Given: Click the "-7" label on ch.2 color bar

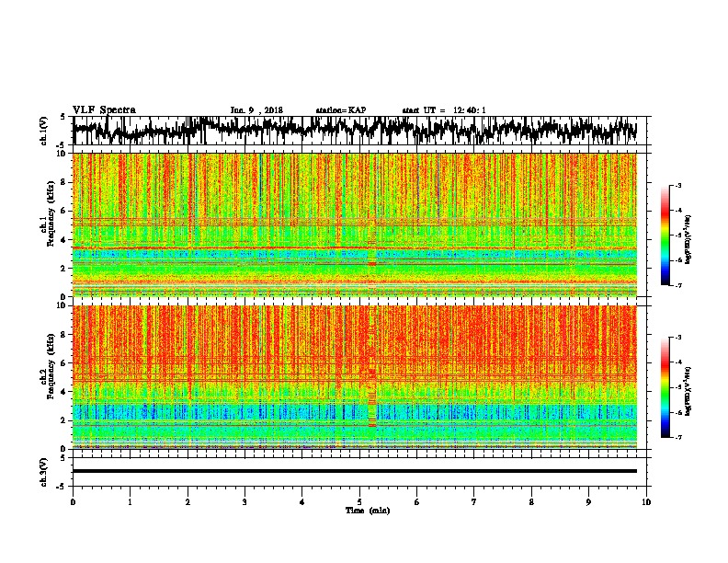Looking at the screenshot, I should pos(677,437).
